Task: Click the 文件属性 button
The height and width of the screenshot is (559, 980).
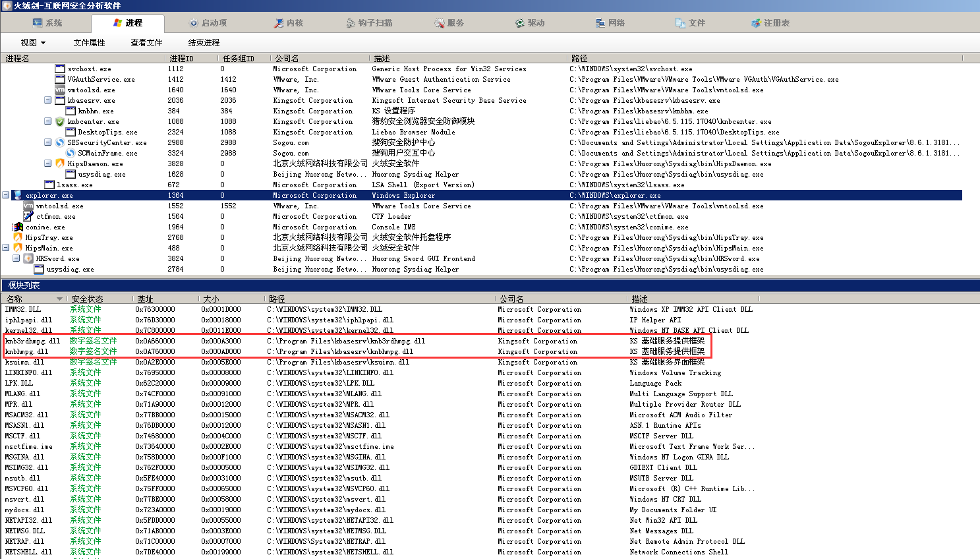Action: [x=89, y=42]
